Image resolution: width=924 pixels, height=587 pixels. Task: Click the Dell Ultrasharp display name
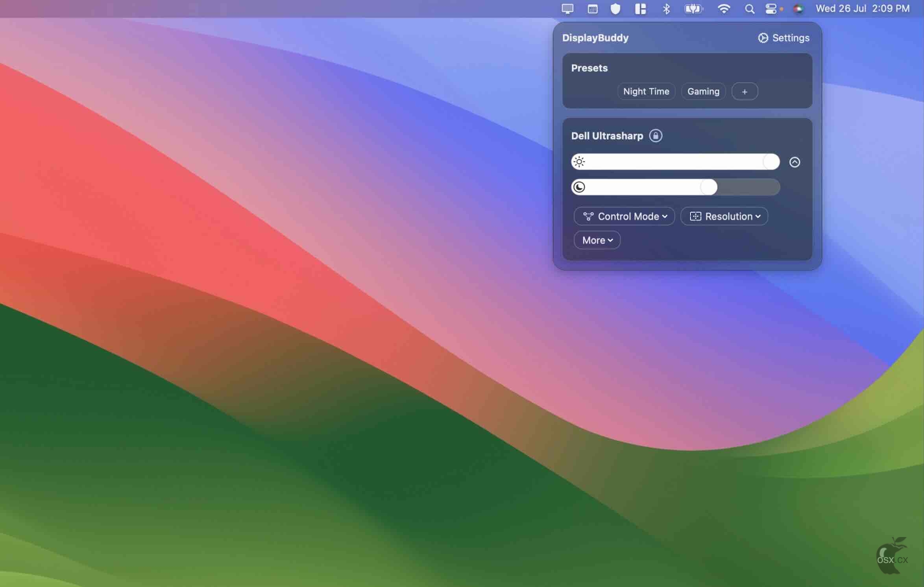607,136
